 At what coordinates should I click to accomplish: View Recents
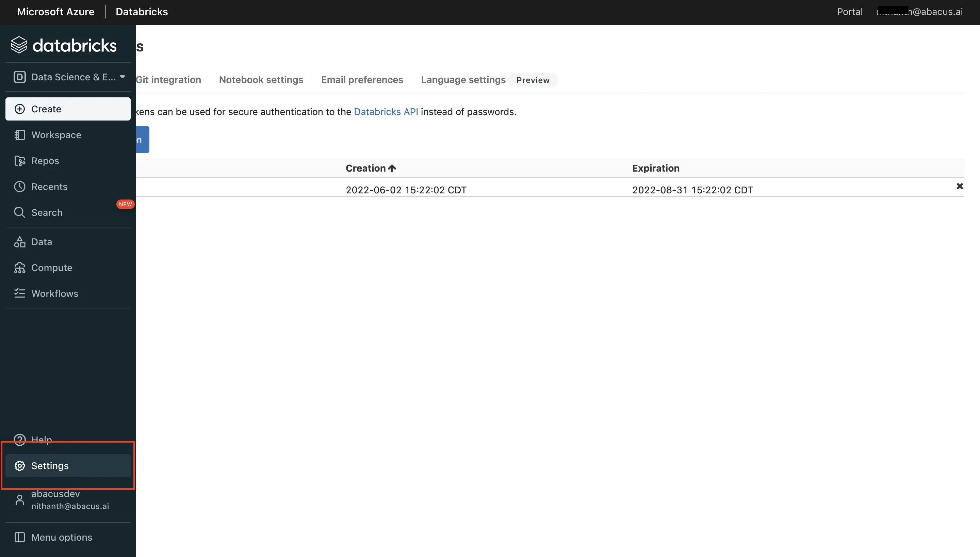point(49,186)
